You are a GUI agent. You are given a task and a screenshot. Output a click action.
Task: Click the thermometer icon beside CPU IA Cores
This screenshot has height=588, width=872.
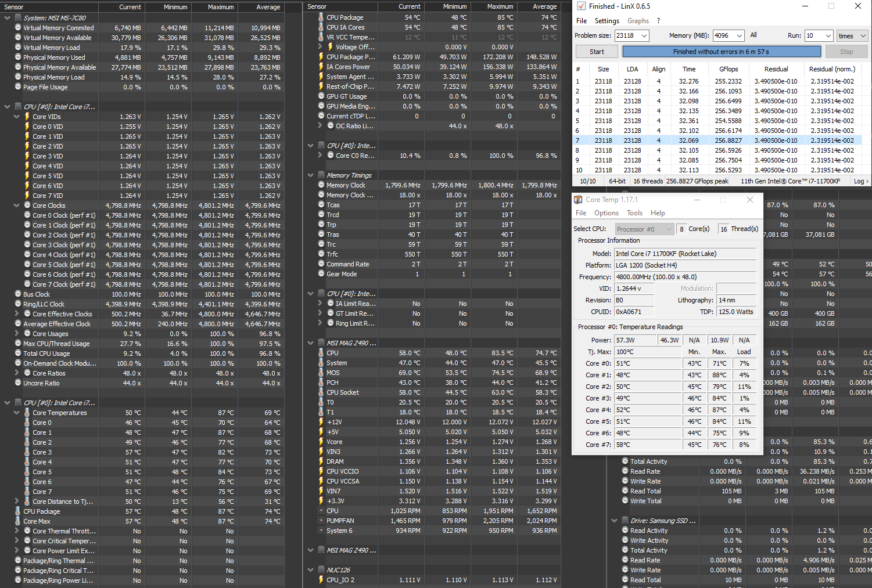[321, 27]
